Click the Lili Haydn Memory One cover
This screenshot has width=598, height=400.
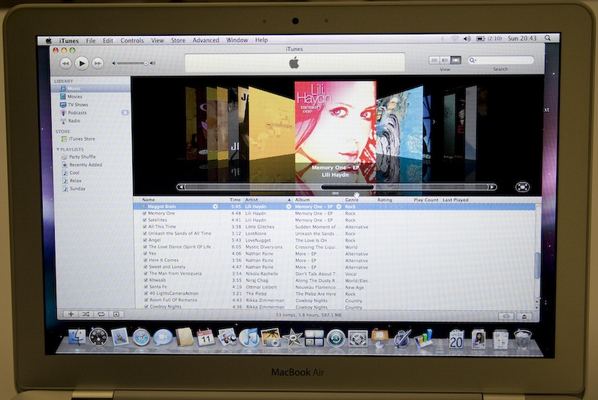(335, 122)
